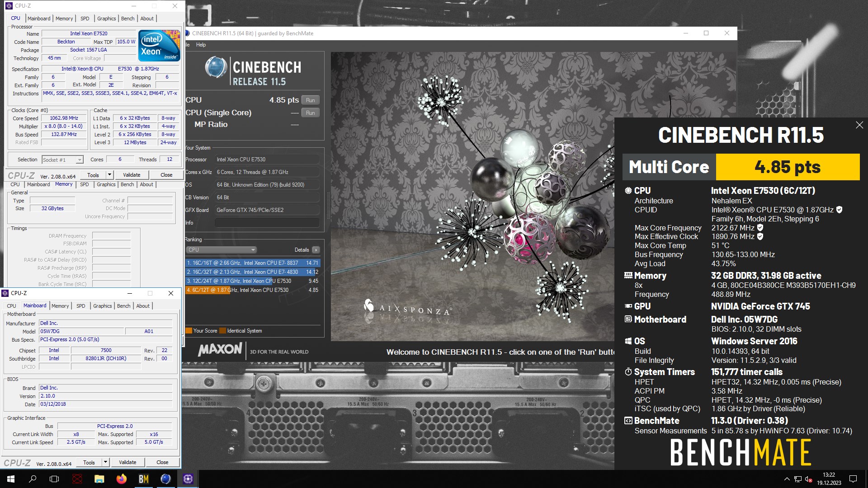Image resolution: width=868 pixels, height=488 pixels.
Task: Close the BenchMate result overlay
Action: 859,125
